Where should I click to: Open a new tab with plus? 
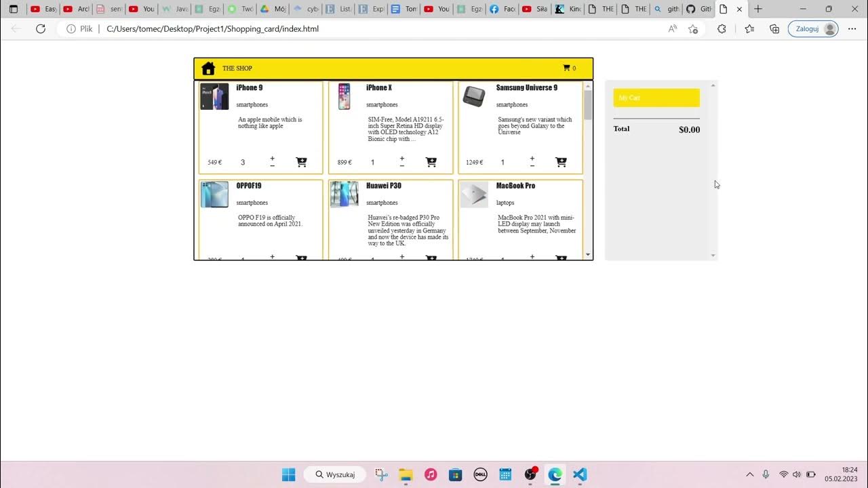(x=758, y=9)
